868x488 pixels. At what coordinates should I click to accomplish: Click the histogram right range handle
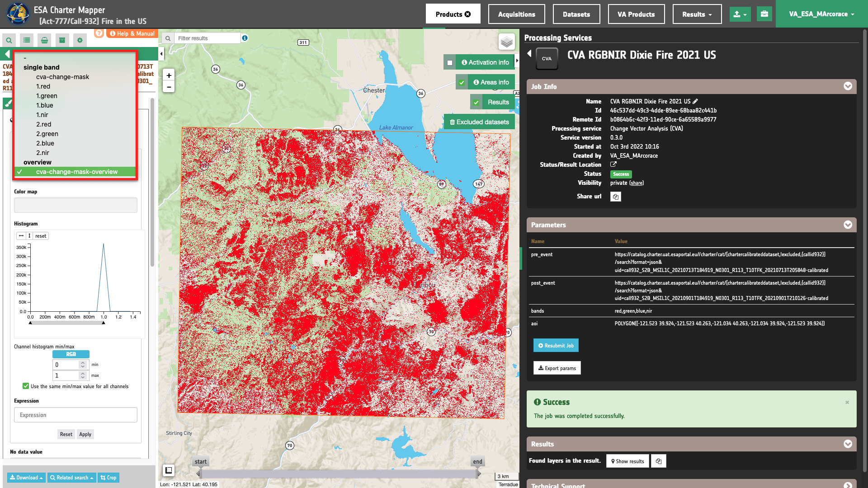point(104,323)
